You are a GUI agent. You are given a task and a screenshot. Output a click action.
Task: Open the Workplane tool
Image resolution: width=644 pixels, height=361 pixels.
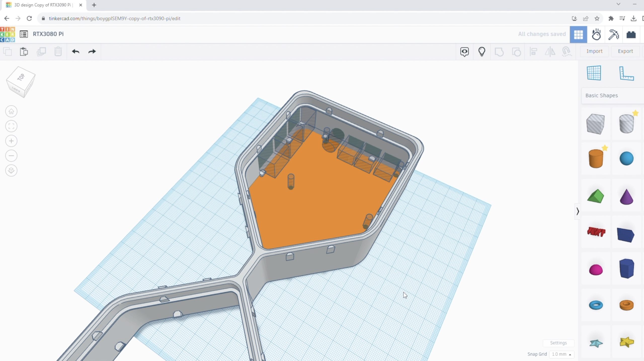[594, 73]
